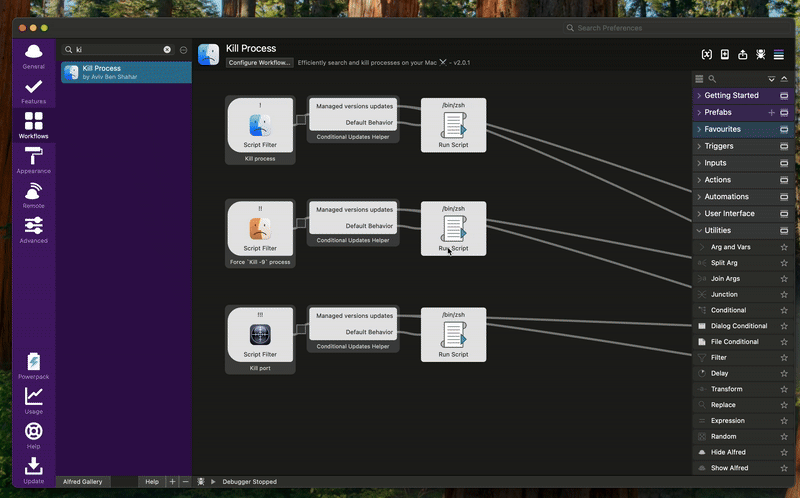Open Powerpack section in sidebar
Viewport: 800px width, 498px height.
[34, 366]
